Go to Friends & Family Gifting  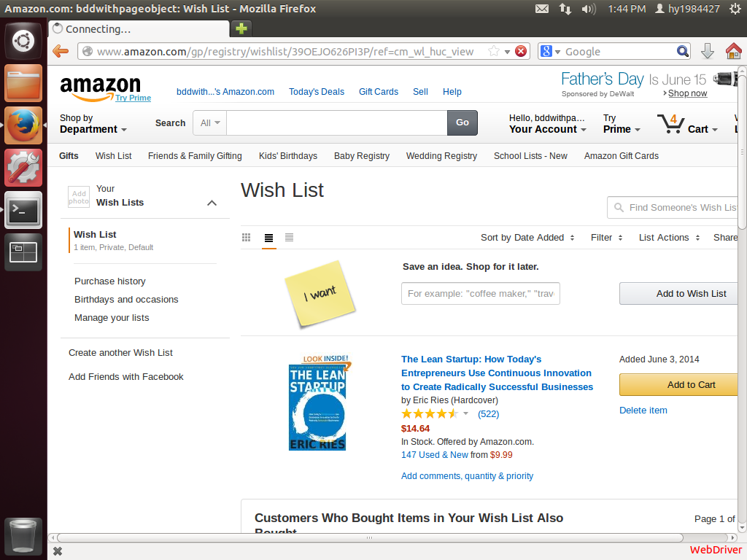pos(195,156)
